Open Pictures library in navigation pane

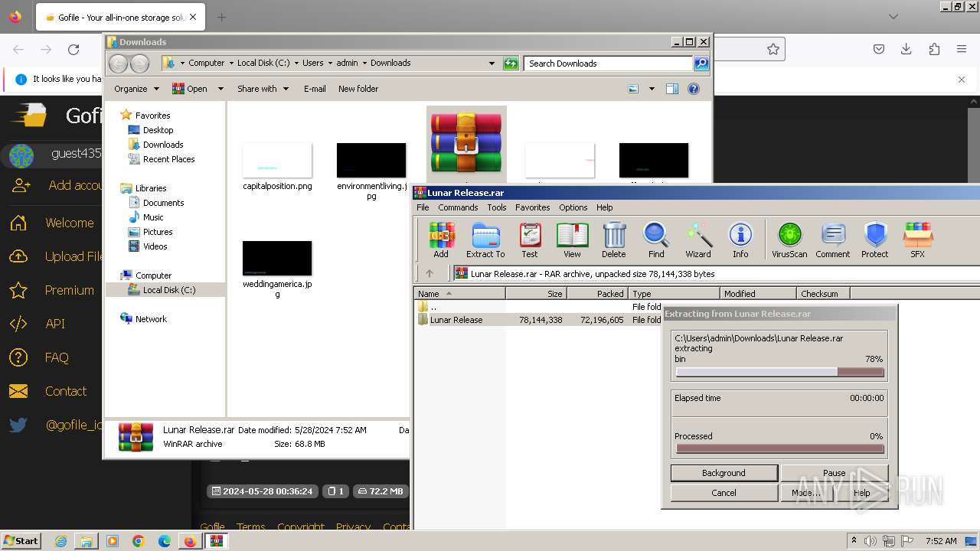click(157, 232)
